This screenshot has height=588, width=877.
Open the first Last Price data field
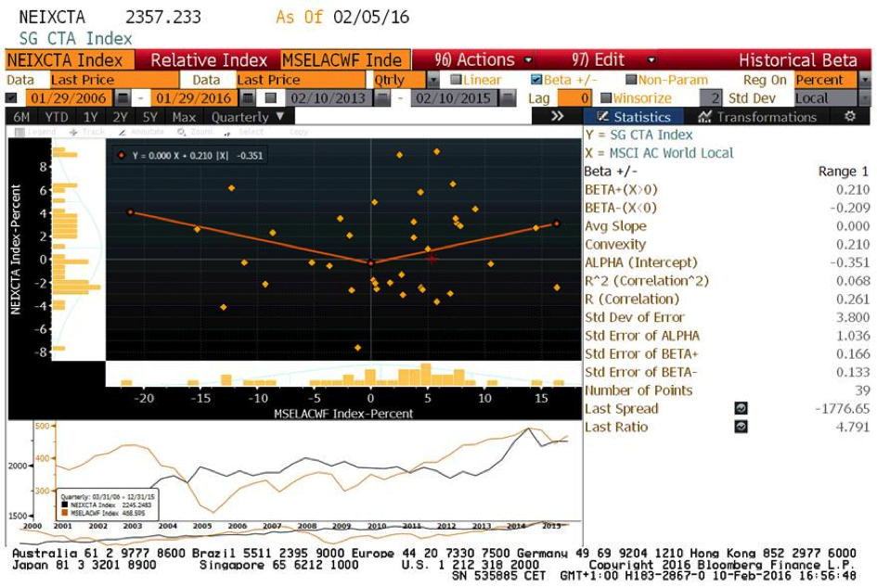coord(115,80)
